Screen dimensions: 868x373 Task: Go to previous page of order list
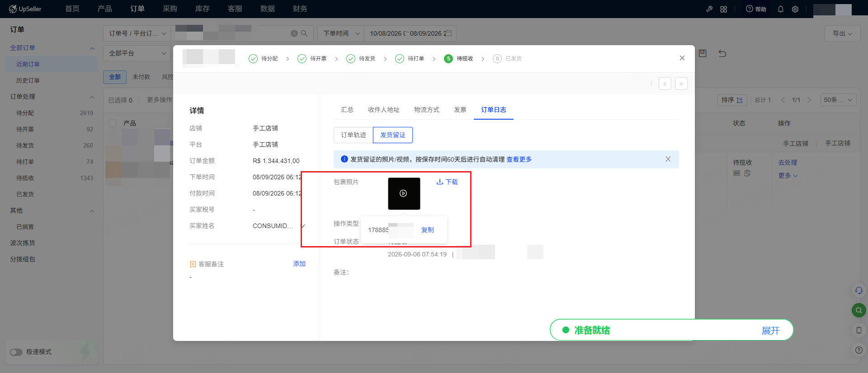pyautogui.click(x=783, y=100)
